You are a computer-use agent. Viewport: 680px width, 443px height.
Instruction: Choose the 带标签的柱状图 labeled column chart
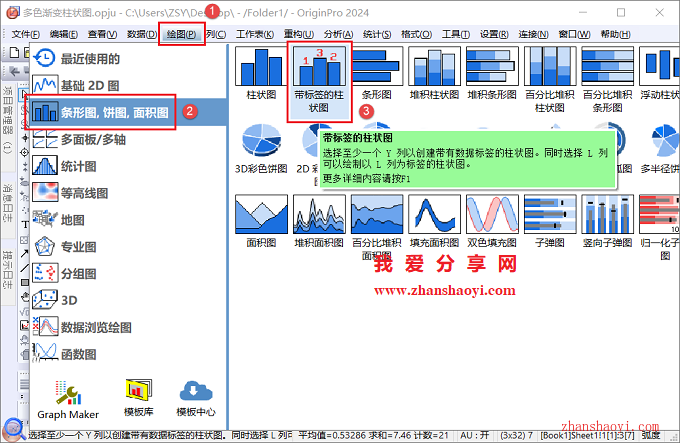point(319,80)
